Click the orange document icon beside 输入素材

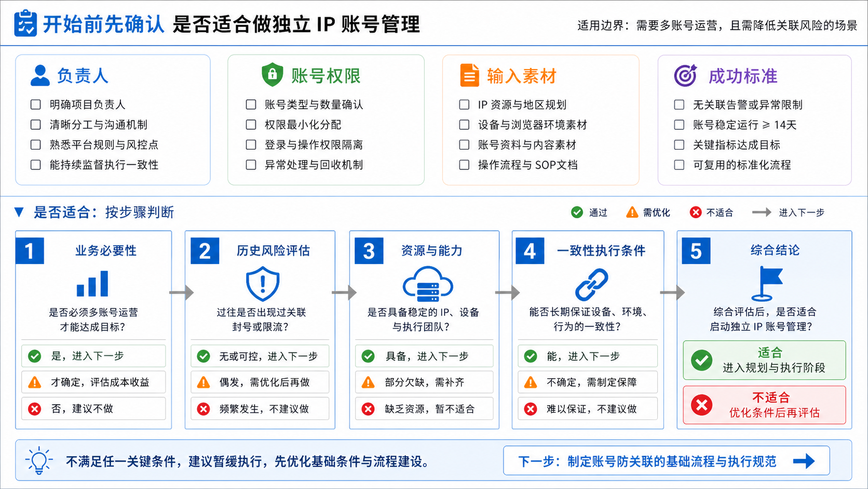pos(469,75)
